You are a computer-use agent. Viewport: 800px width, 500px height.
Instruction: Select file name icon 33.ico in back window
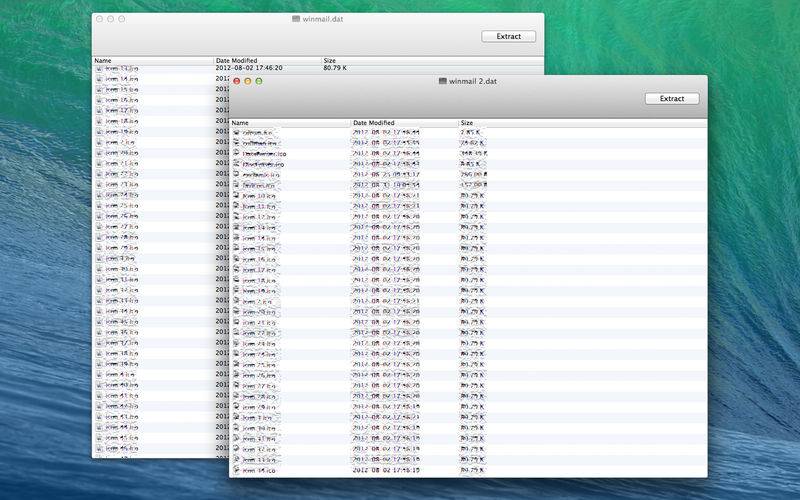pos(121,301)
